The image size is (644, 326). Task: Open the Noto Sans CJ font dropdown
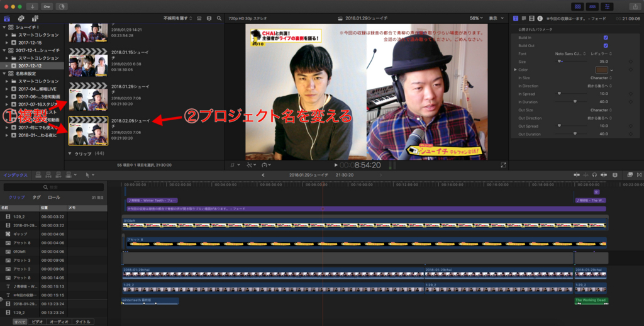click(x=570, y=54)
